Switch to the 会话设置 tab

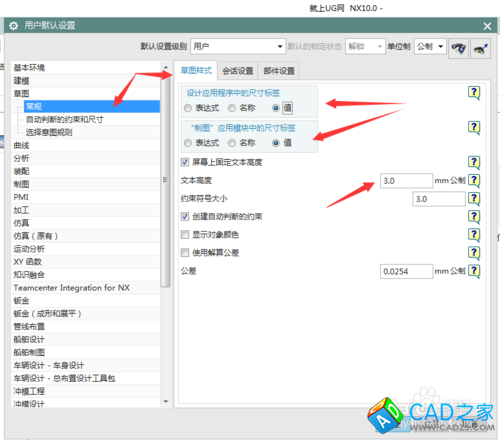coord(238,71)
